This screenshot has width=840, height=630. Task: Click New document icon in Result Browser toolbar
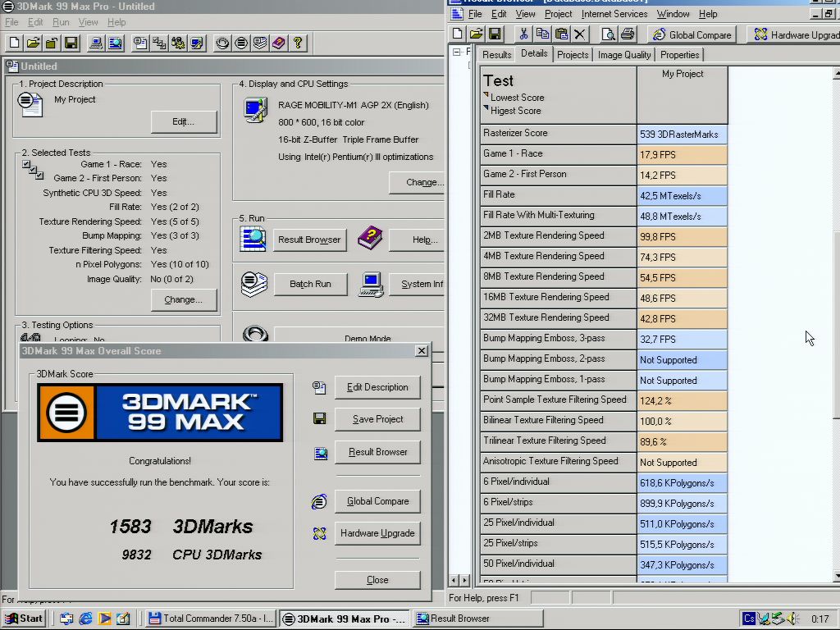coord(458,34)
